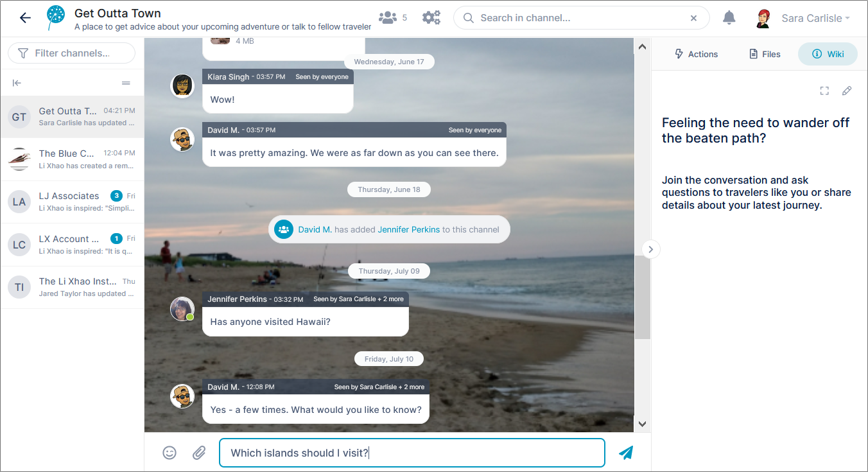Viewport: 868px width, 472px height.
Task: Open channel settings gears icon
Action: [431, 18]
